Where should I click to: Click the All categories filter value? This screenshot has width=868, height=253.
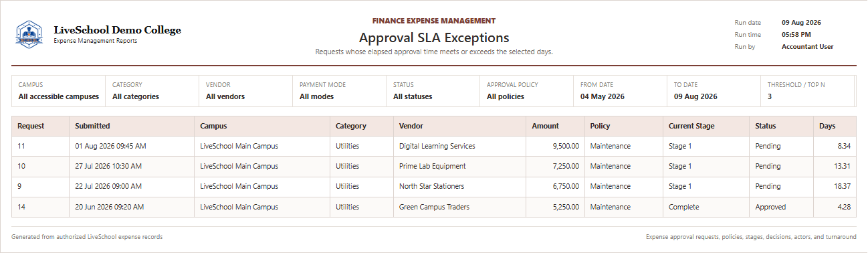coord(136,96)
